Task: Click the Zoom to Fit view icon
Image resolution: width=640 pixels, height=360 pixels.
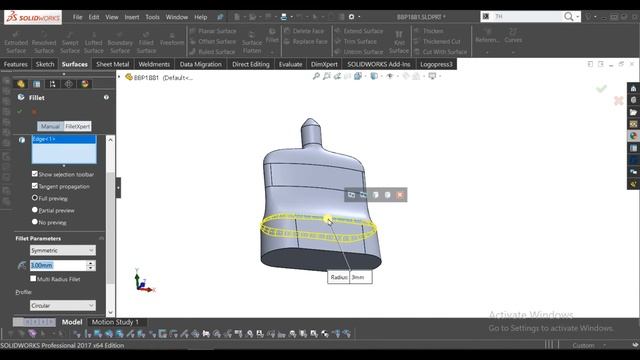Action: [316, 76]
